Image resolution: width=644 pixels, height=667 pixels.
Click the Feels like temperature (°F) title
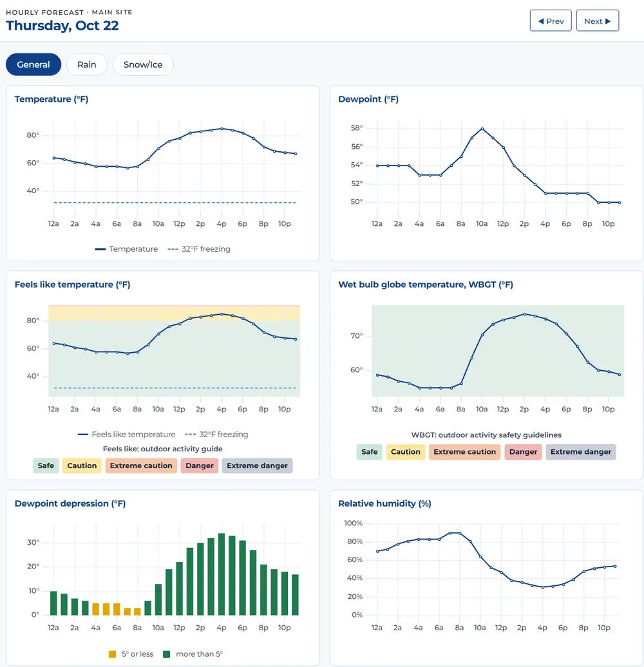pos(72,285)
